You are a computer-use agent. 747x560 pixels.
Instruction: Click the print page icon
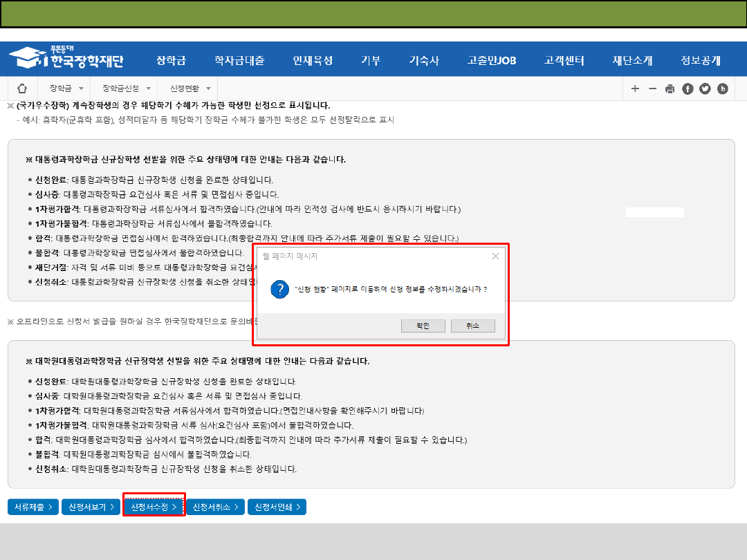(670, 88)
